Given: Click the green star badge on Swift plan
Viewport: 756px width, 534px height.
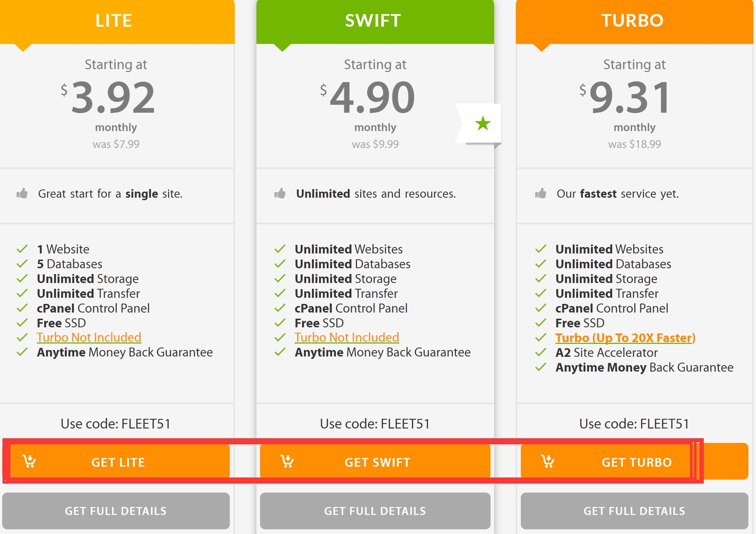Looking at the screenshot, I should click(x=483, y=124).
